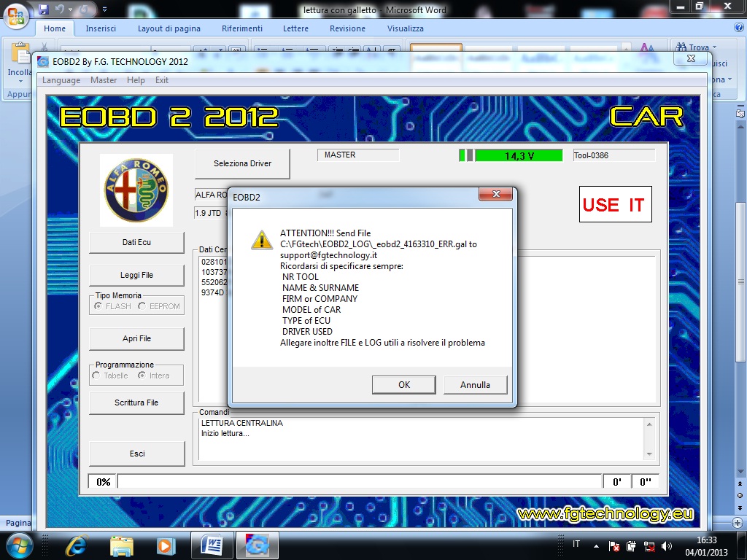Open the Layout di pagina tab
The image size is (747, 560).
[x=169, y=28]
